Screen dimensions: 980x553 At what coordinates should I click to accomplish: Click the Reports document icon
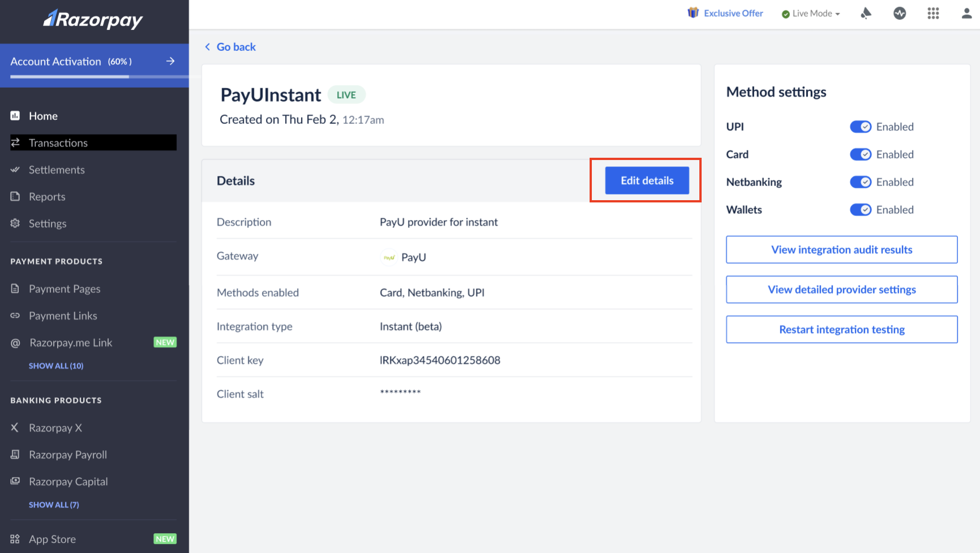(15, 196)
